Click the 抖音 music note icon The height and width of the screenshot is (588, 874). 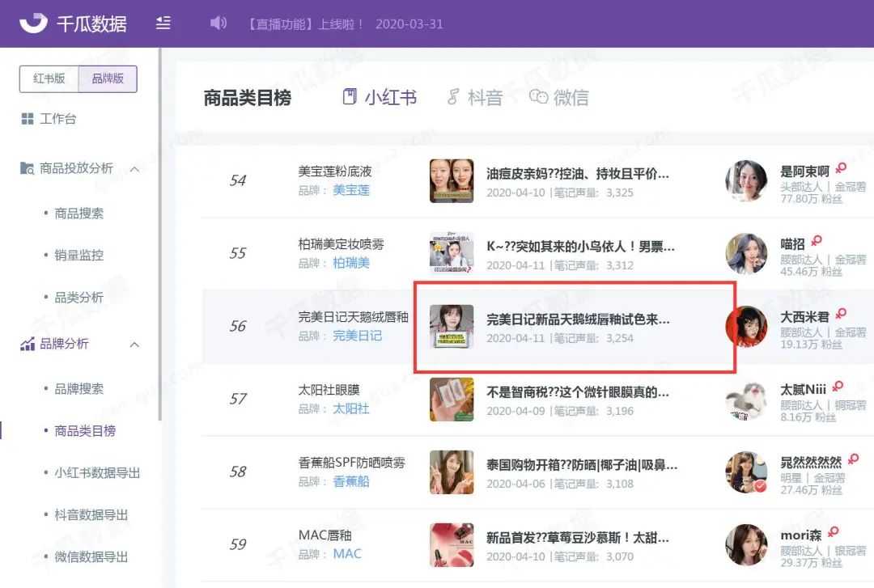pyautogui.click(x=453, y=96)
